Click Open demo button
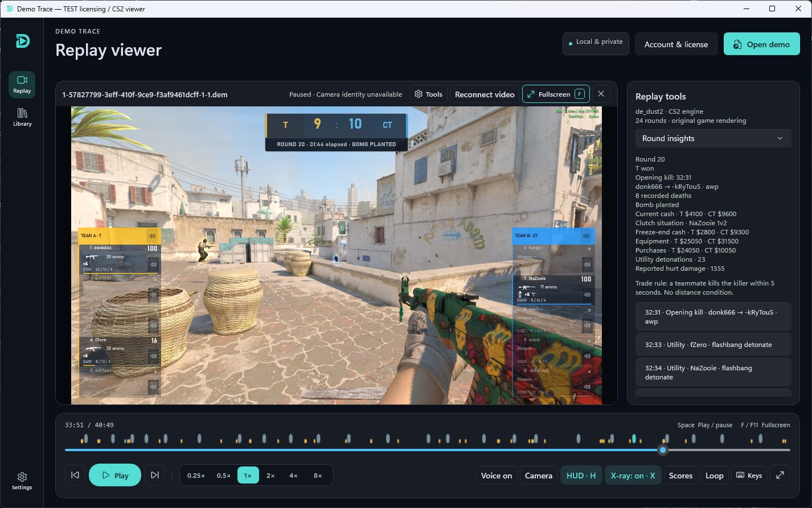 pos(762,44)
